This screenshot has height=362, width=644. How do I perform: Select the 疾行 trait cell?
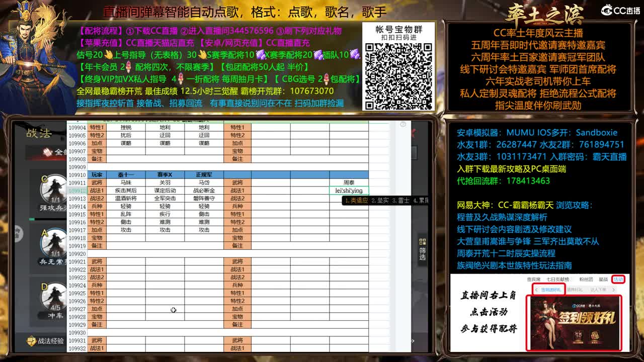coord(165,214)
